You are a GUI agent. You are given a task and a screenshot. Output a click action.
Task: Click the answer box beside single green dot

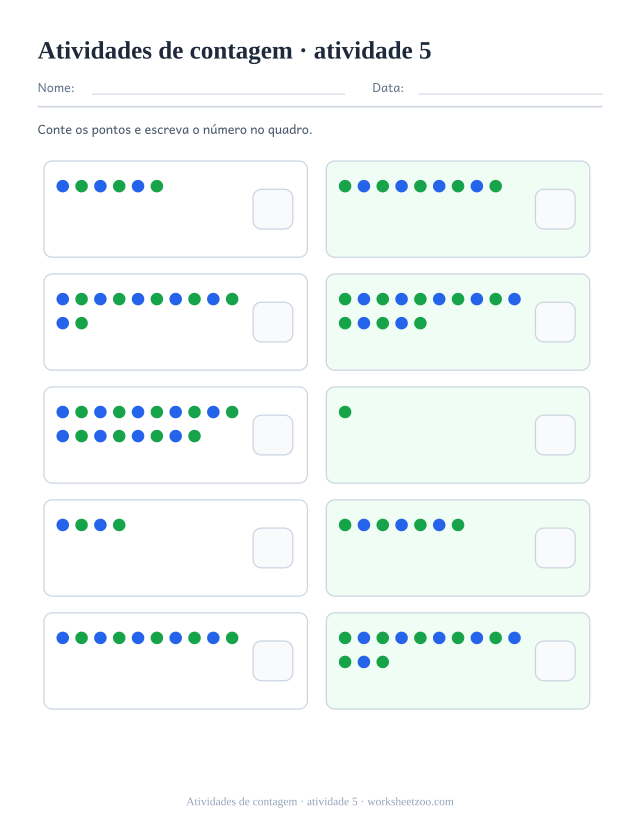555,435
